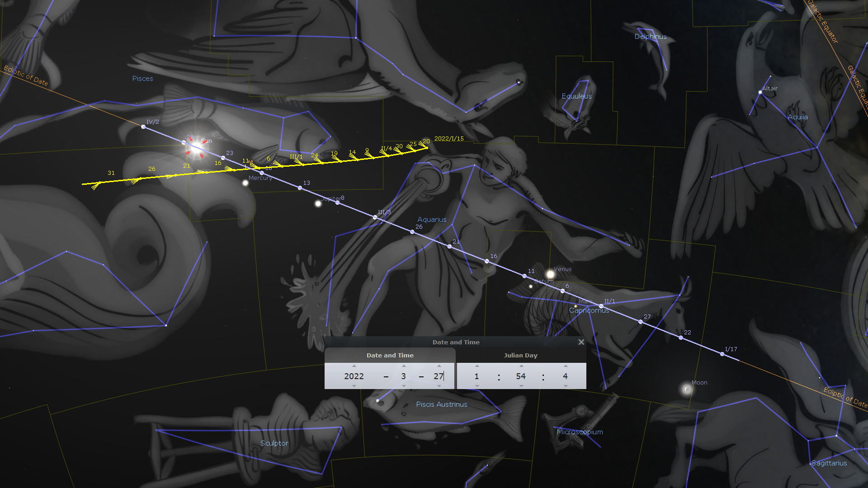The width and height of the screenshot is (868, 488).
Task: Click the ecliptic marker labeled 22
Action: (x=681, y=338)
